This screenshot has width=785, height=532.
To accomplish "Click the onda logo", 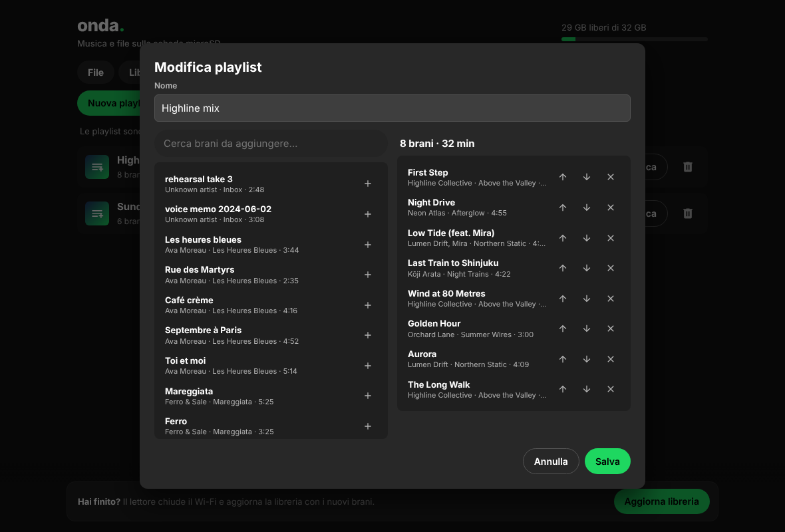I will coord(100,25).
